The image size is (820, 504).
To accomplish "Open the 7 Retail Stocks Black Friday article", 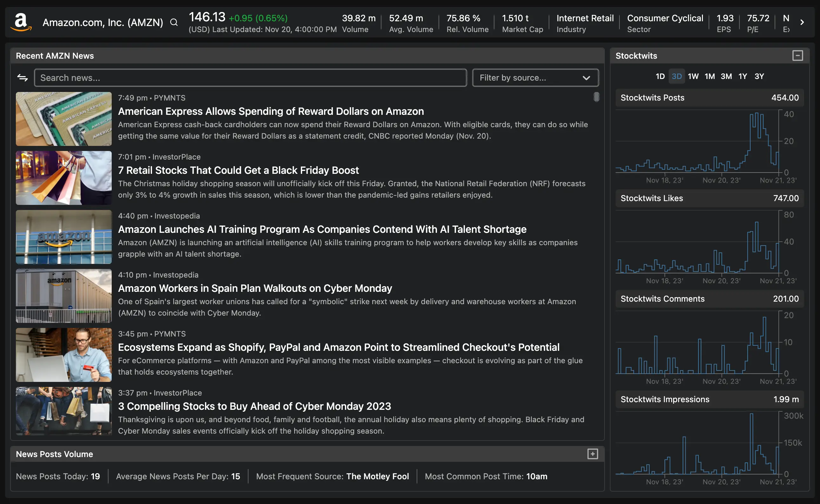I will 238,170.
